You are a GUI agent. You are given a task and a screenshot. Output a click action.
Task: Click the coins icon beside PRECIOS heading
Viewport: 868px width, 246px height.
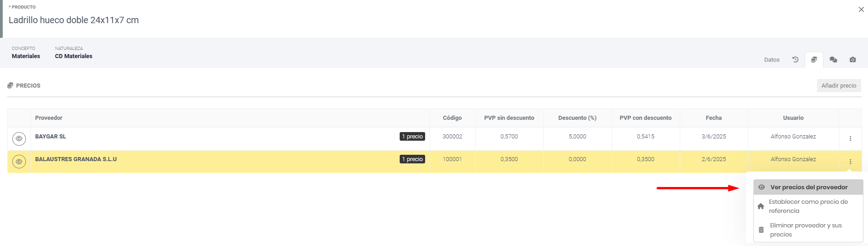(x=10, y=85)
